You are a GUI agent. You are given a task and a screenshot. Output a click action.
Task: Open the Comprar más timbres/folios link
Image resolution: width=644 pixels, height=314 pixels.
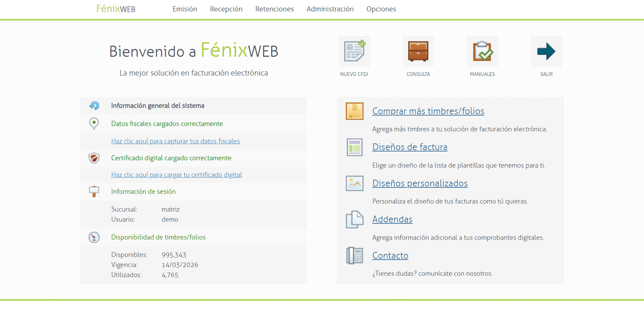[x=428, y=111]
